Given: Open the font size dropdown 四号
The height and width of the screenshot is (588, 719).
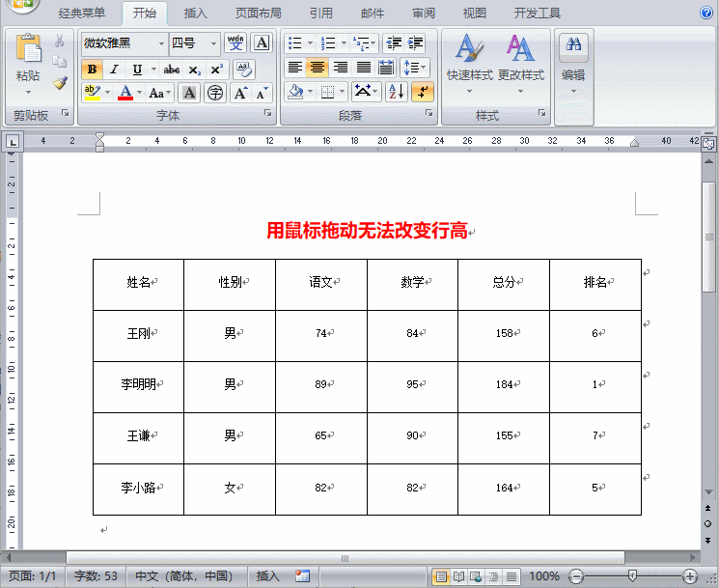Looking at the screenshot, I should pyautogui.click(x=213, y=43).
